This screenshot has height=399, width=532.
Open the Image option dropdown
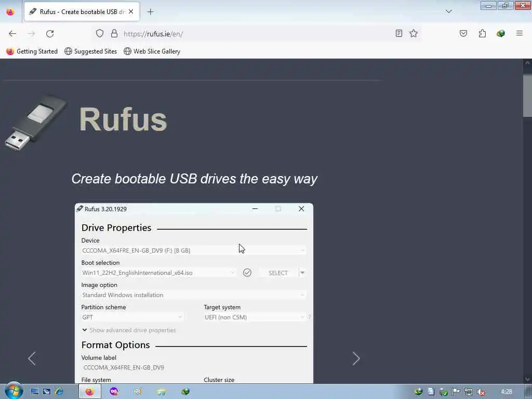click(x=193, y=295)
